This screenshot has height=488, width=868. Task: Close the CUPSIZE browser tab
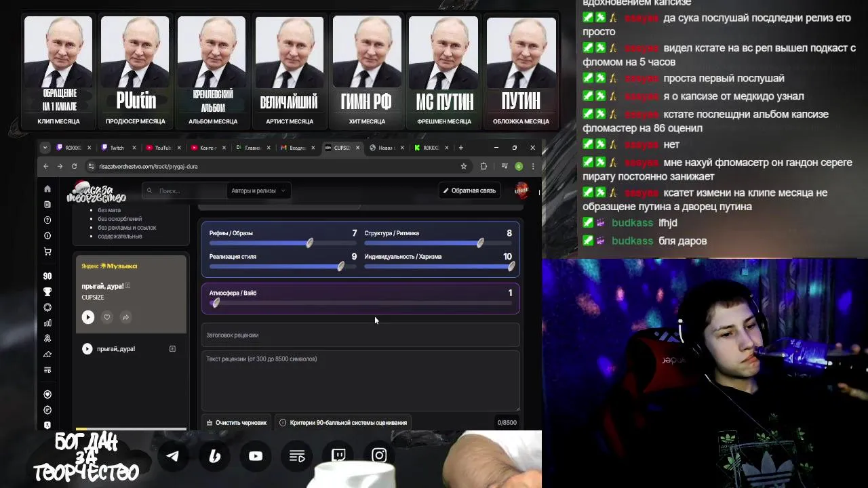click(x=357, y=148)
